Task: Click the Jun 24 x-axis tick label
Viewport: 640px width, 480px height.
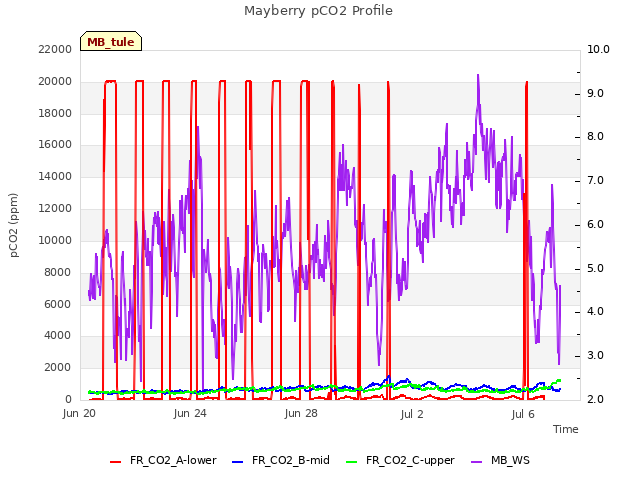Action: [x=190, y=413]
